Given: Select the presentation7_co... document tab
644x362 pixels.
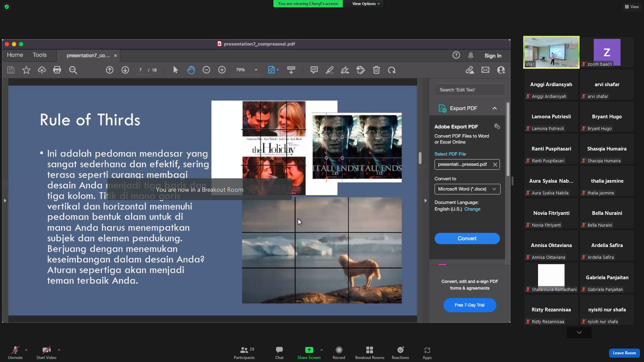Looking at the screenshot, I should [88, 56].
